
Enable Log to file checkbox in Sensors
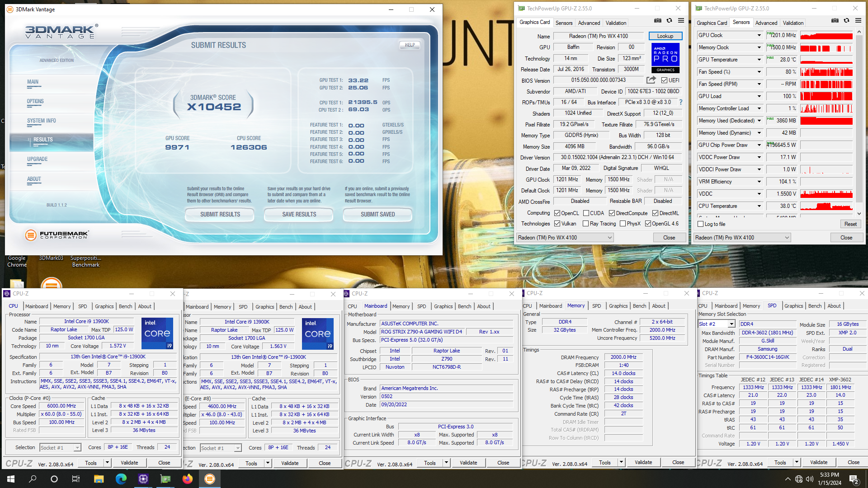pos(701,224)
